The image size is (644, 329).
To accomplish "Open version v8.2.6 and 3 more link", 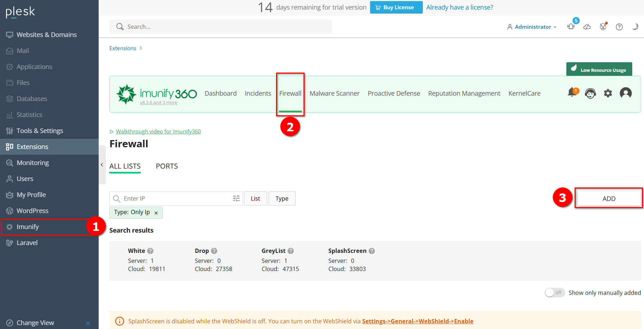I will tap(159, 103).
